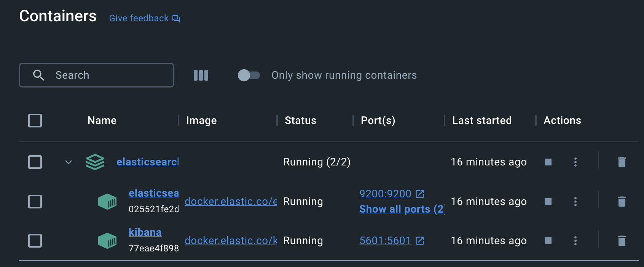
Task: Sort by Name column header
Action: coord(102,121)
